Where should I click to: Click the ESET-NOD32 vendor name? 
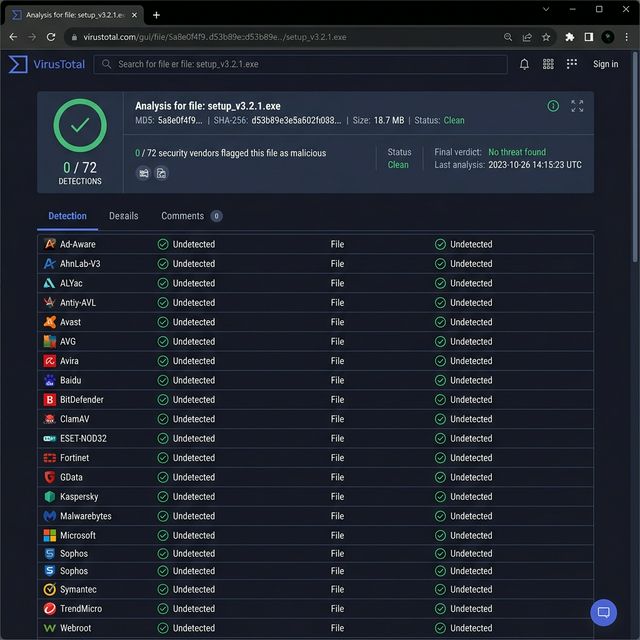[x=83, y=438]
